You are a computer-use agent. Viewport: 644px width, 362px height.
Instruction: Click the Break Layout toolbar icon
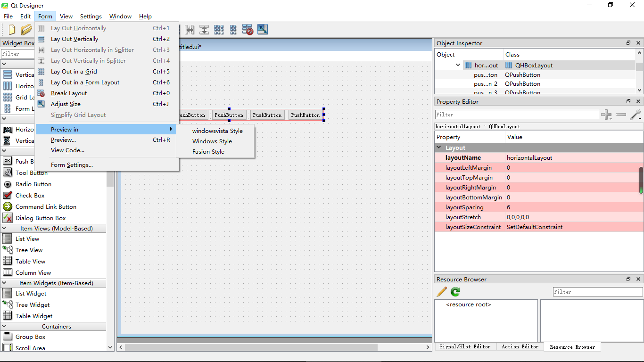(x=247, y=29)
